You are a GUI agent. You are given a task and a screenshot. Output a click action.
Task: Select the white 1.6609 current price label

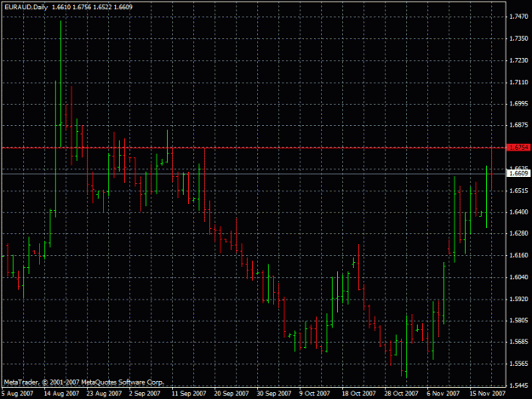coord(518,174)
